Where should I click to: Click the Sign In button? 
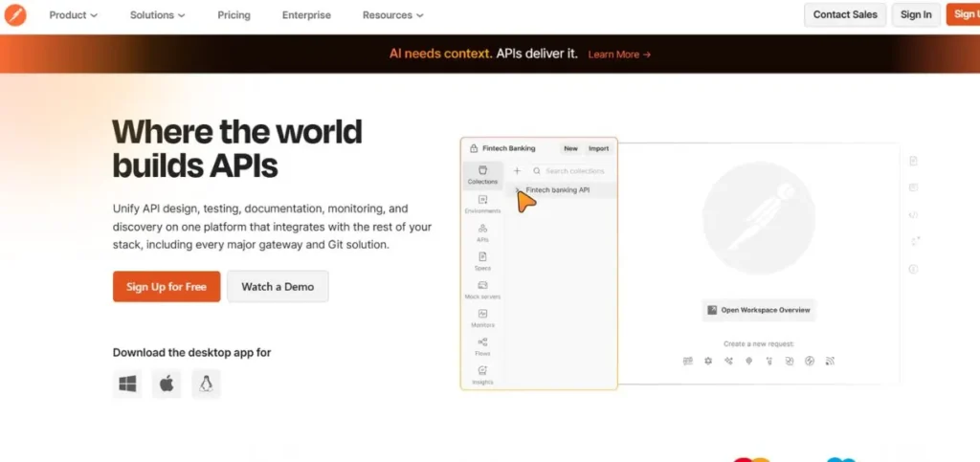click(916, 15)
